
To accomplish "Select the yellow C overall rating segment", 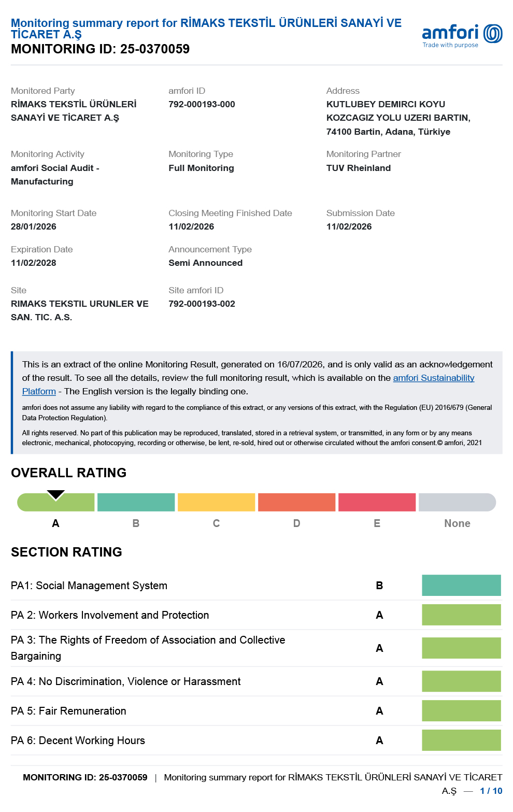I will (x=216, y=502).
